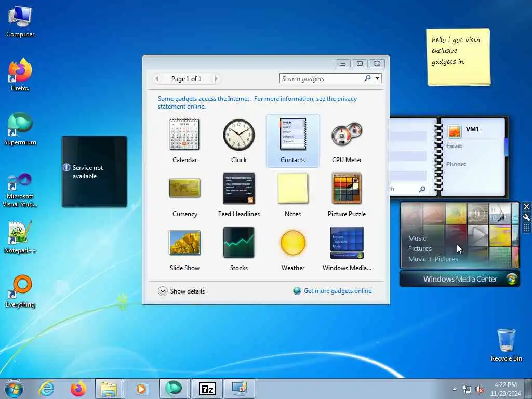The width and height of the screenshot is (532, 399).
Task: Click the magnifier icon in gadget search box
Action: click(367, 78)
